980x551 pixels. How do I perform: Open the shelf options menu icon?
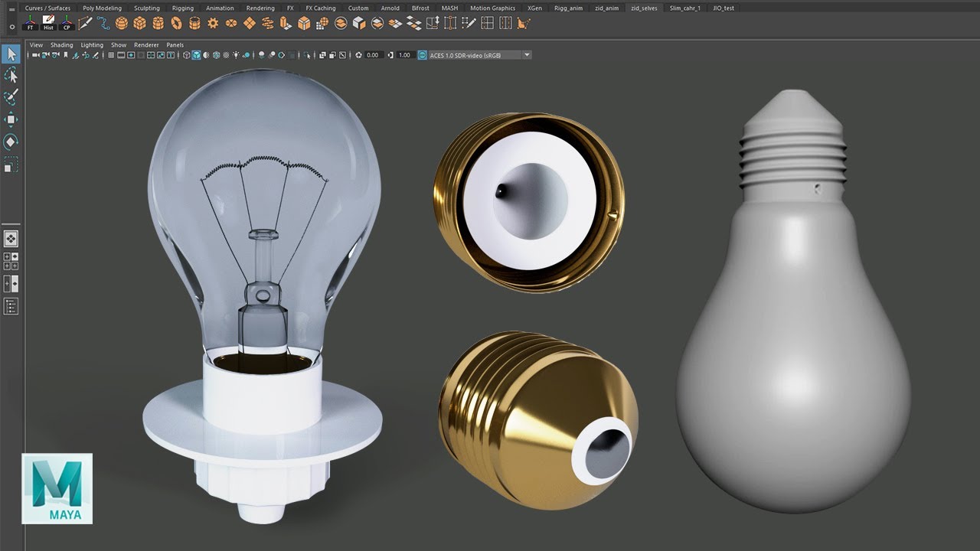click(x=11, y=26)
